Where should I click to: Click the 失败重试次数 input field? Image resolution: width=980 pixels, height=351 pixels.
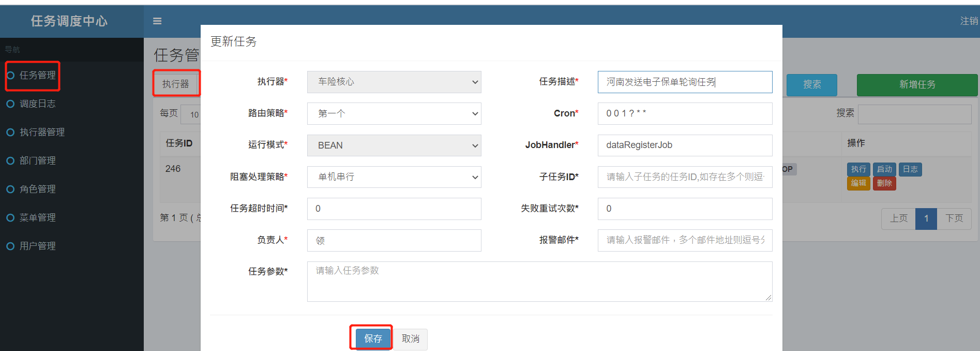(x=685, y=209)
